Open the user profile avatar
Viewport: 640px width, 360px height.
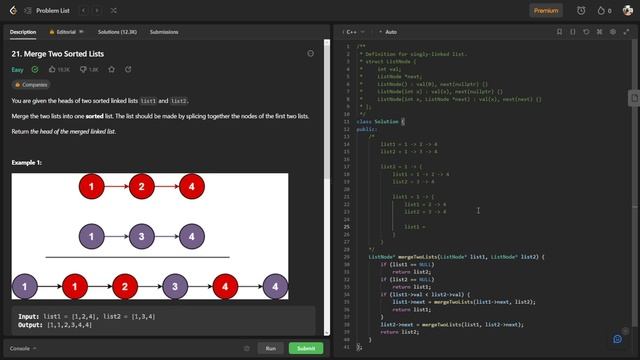tap(628, 11)
